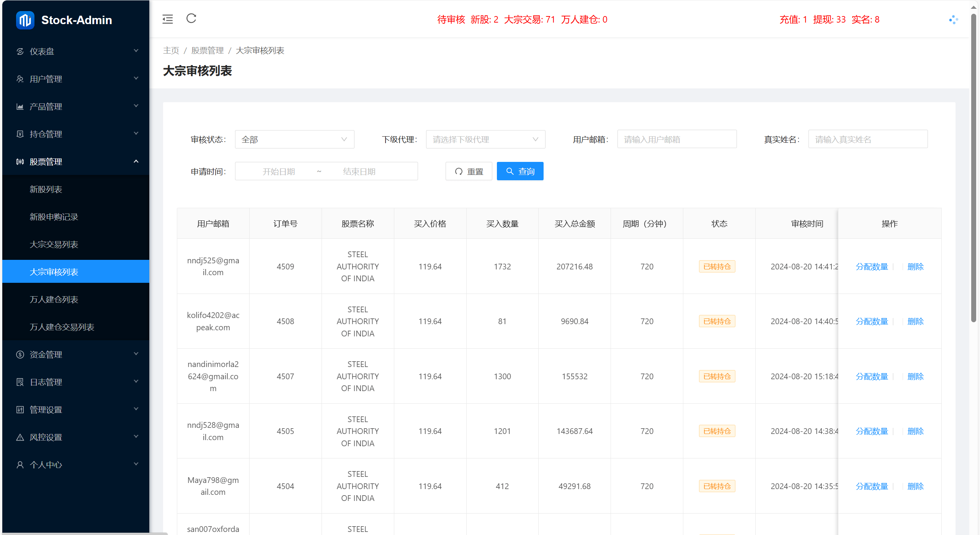
Task: Click 删除 link for order 4508
Action: [x=916, y=321]
